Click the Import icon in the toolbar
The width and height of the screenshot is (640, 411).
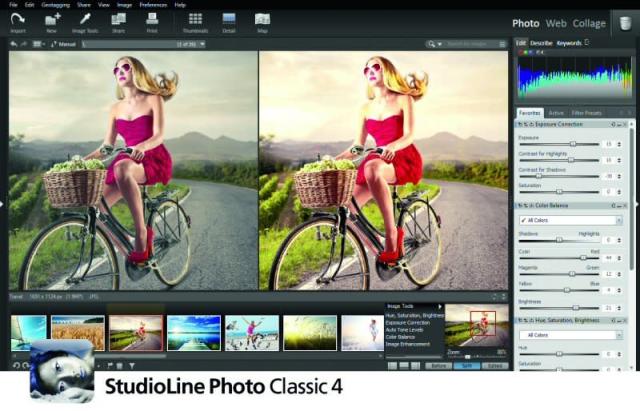coord(20,21)
